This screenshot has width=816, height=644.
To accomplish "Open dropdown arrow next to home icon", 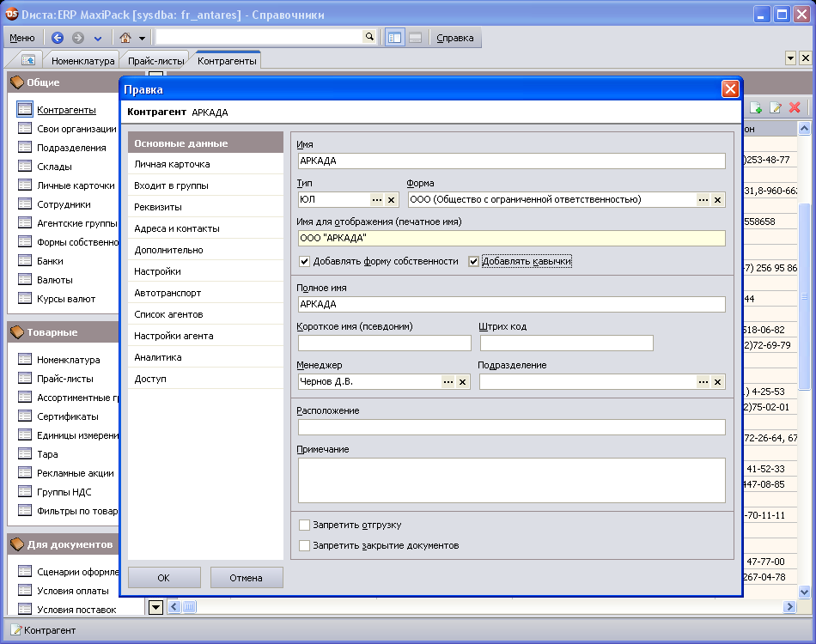I will (142, 38).
